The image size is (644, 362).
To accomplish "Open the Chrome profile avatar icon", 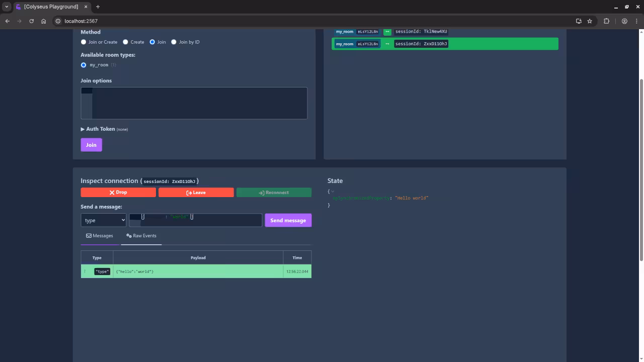I will pos(624,21).
